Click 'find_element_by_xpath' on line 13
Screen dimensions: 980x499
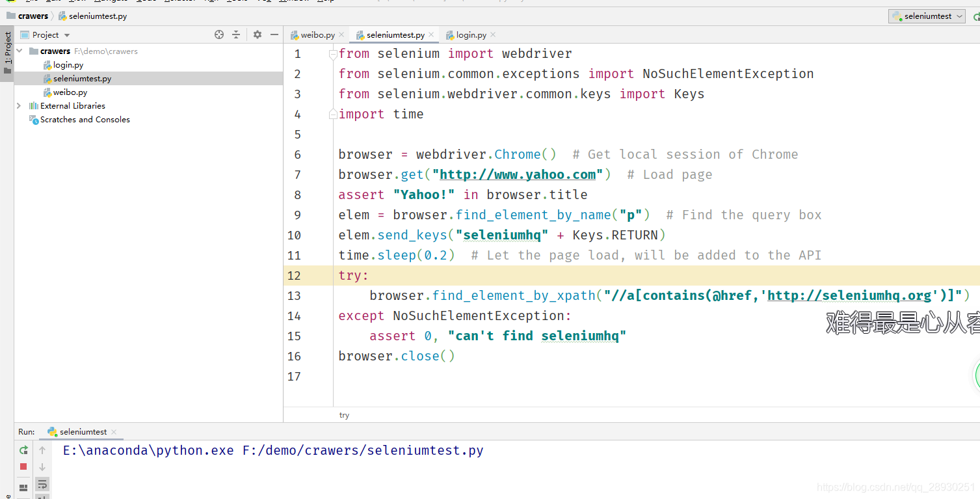[x=514, y=295]
